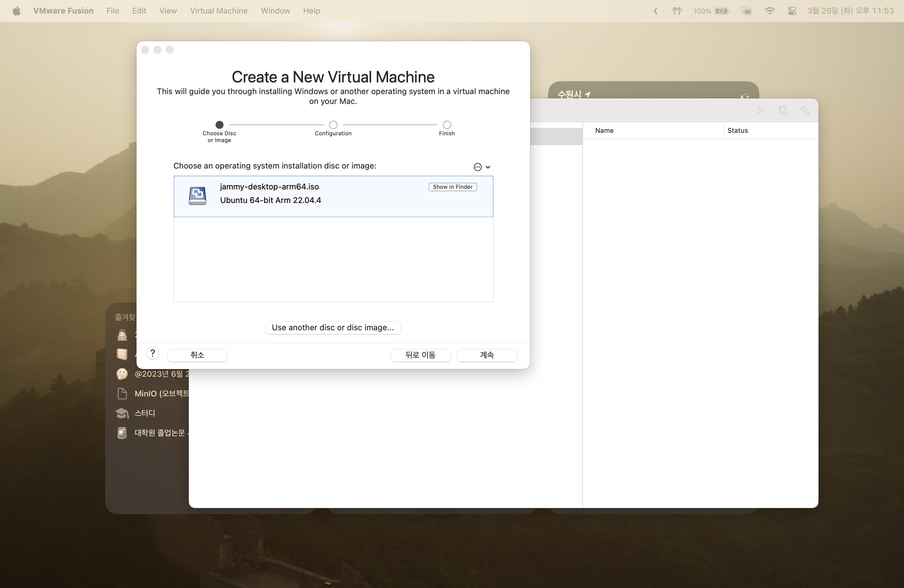Click the help question mark button
This screenshot has width=904, height=588.
152,354
